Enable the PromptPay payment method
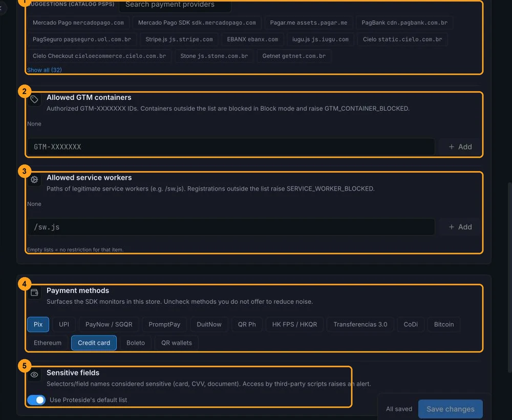Screen dimensions: 512x420 [164, 324]
